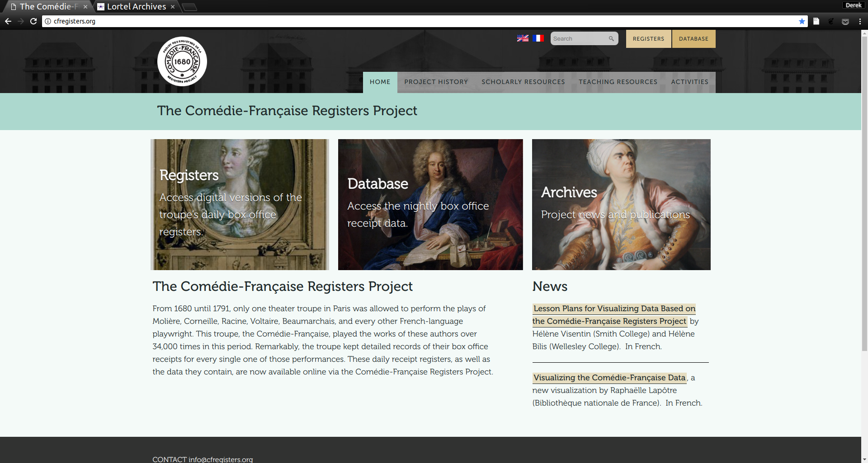Click the browser back arrow
This screenshot has height=463, width=868.
8,21
